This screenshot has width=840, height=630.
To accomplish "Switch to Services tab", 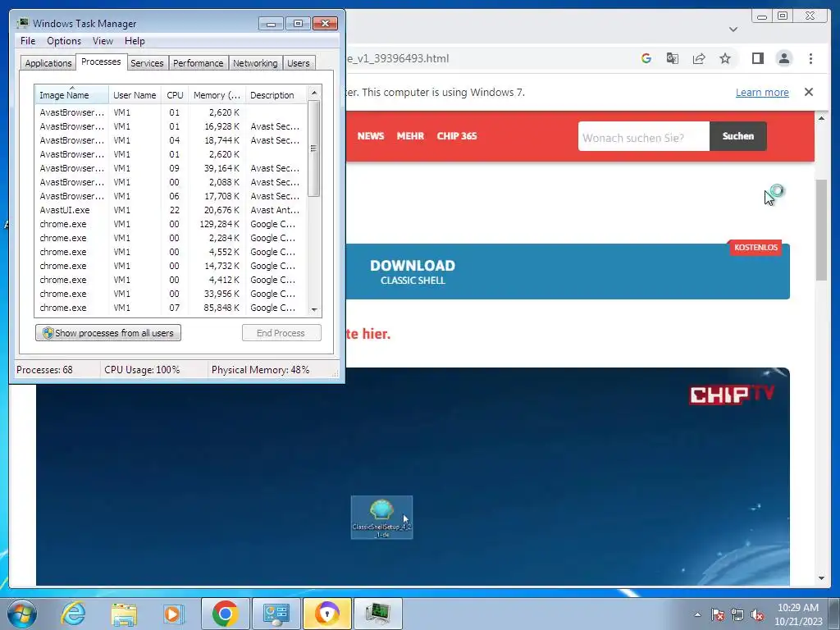I will pos(147,63).
